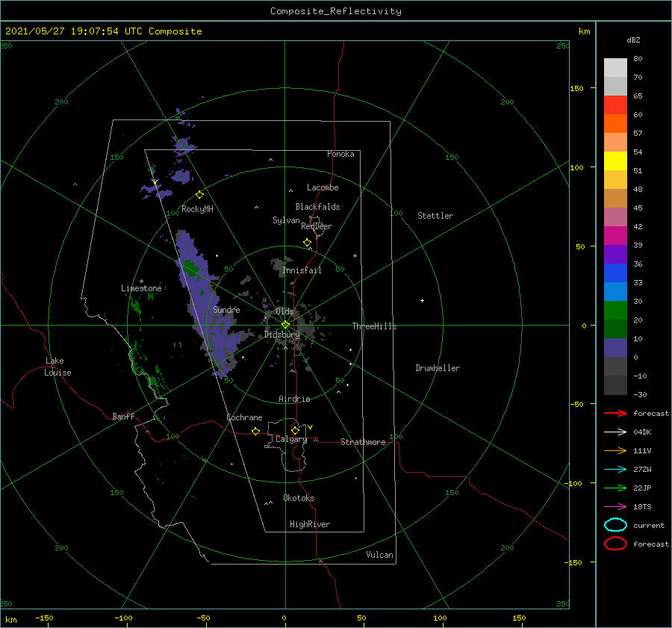Click the Drumheller label
Viewport: 672px width, 628px height.
438,368
